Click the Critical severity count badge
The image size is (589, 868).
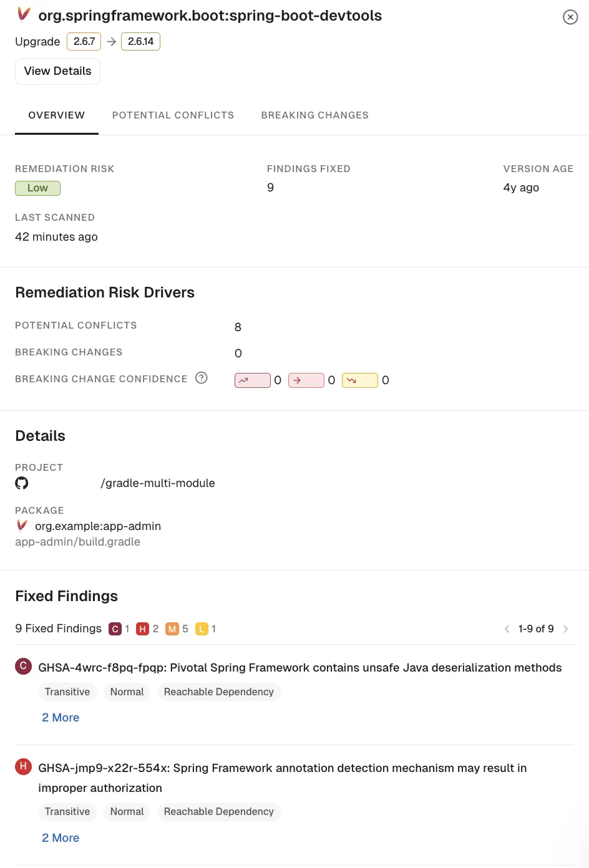[115, 629]
